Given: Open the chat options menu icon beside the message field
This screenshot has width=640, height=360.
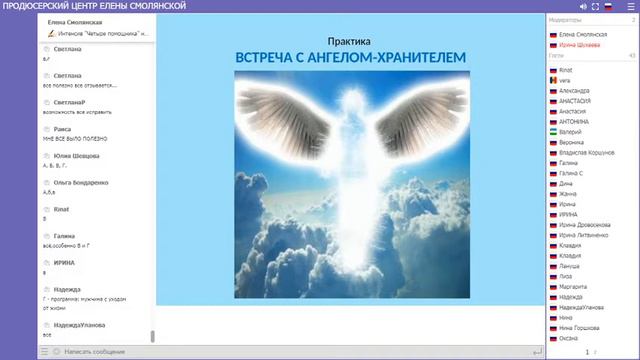Looking at the screenshot, I should [x=44, y=351].
